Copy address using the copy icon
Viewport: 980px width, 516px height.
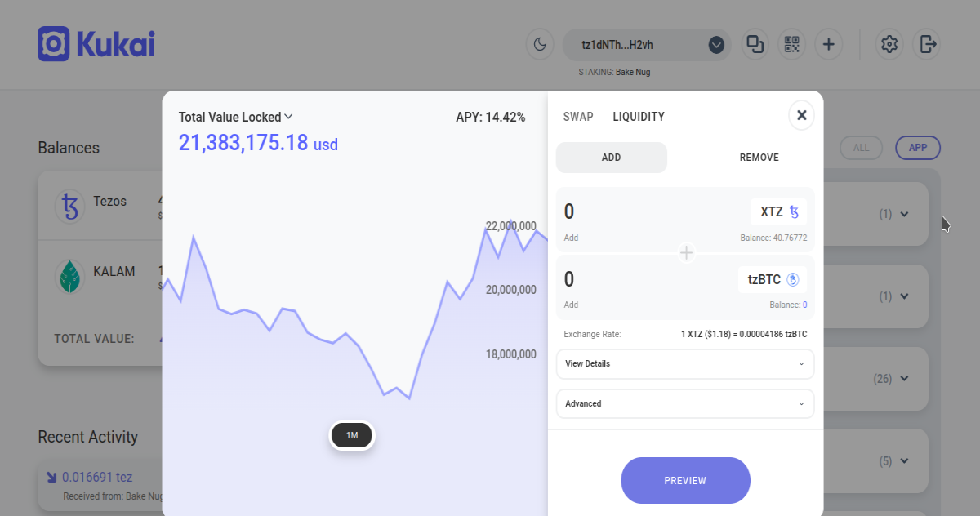[755, 44]
